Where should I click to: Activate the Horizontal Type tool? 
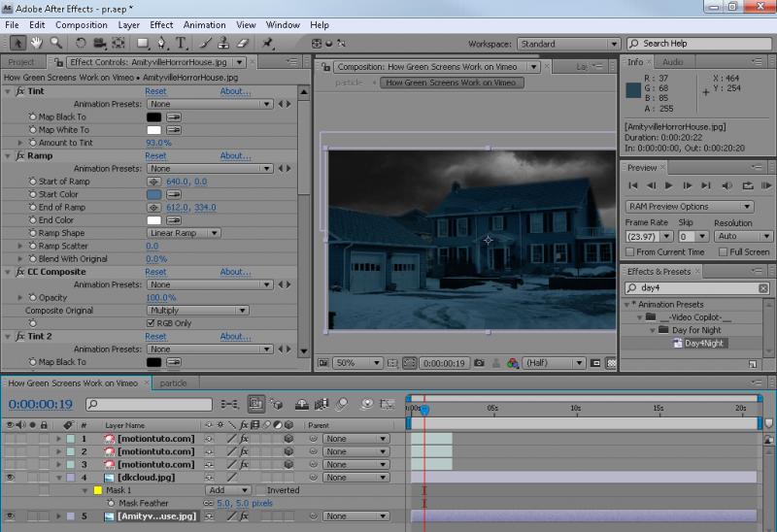pyautogui.click(x=181, y=44)
